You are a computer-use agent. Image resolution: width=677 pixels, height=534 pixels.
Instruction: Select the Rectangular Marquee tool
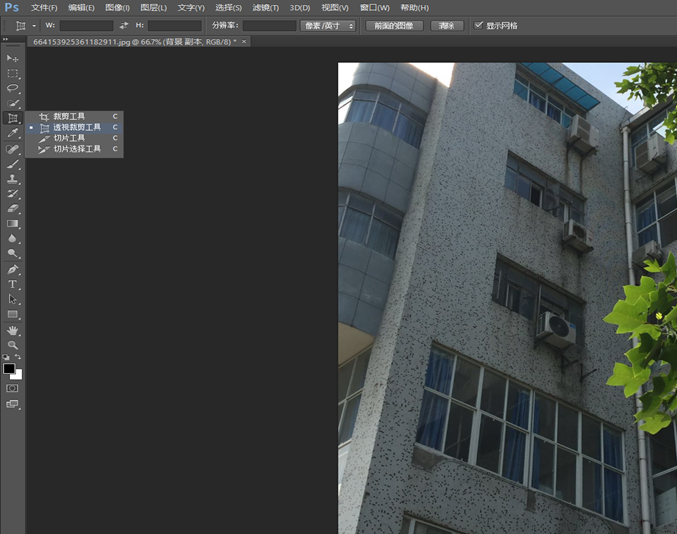13,73
